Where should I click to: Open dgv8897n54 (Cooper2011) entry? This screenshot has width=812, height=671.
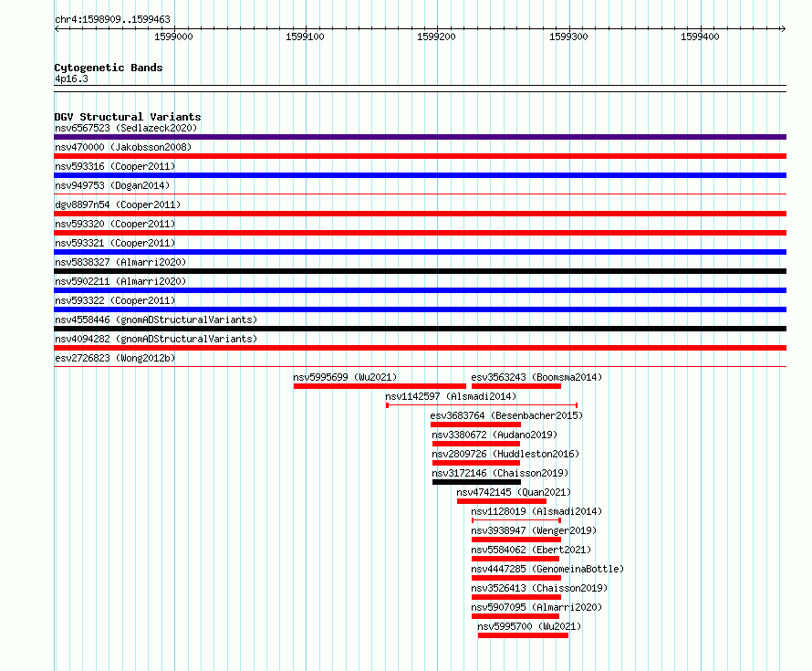pyautogui.click(x=118, y=204)
